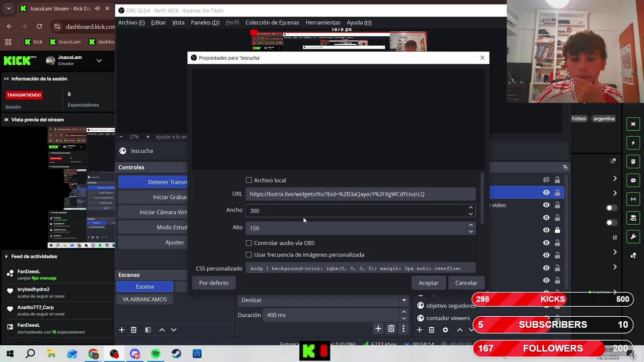This screenshot has height=362, width=644.
Task: Decrease Ancho value with down arrow
Action: click(471, 214)
